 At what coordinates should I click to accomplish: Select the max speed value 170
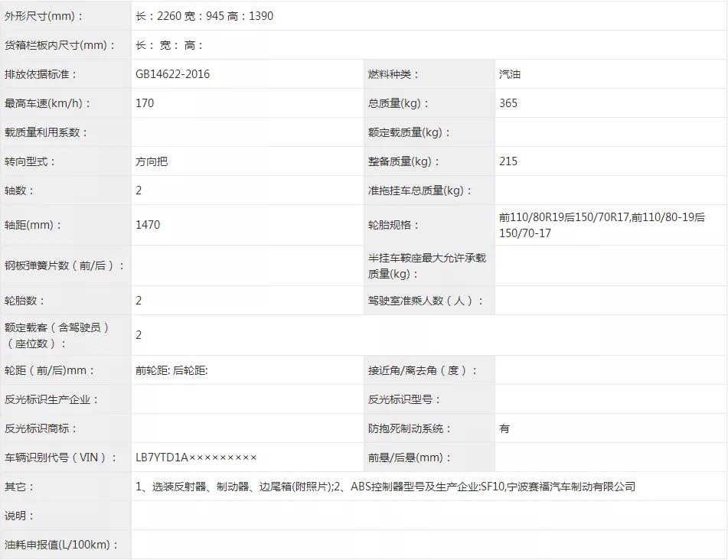[x=145, y=103]
